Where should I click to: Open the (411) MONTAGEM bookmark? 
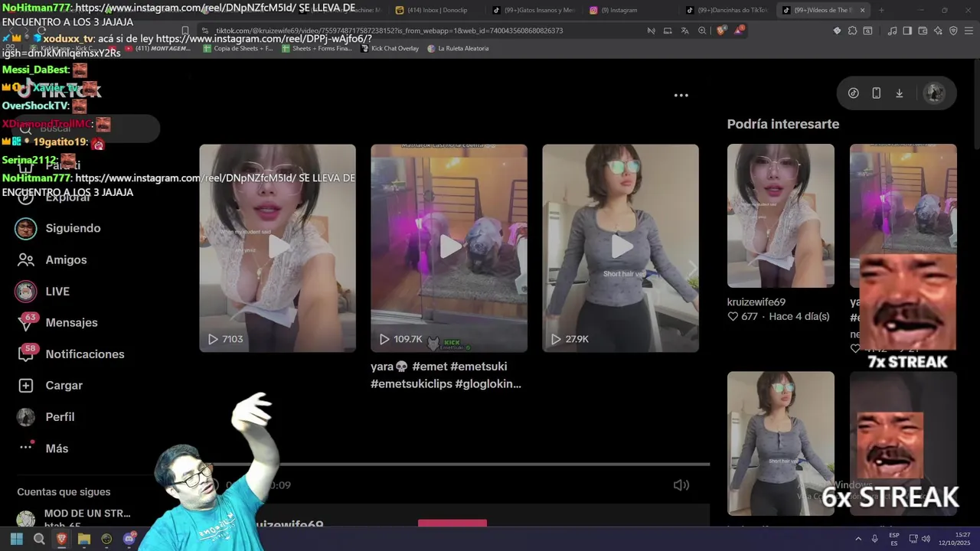coord(157,48)
